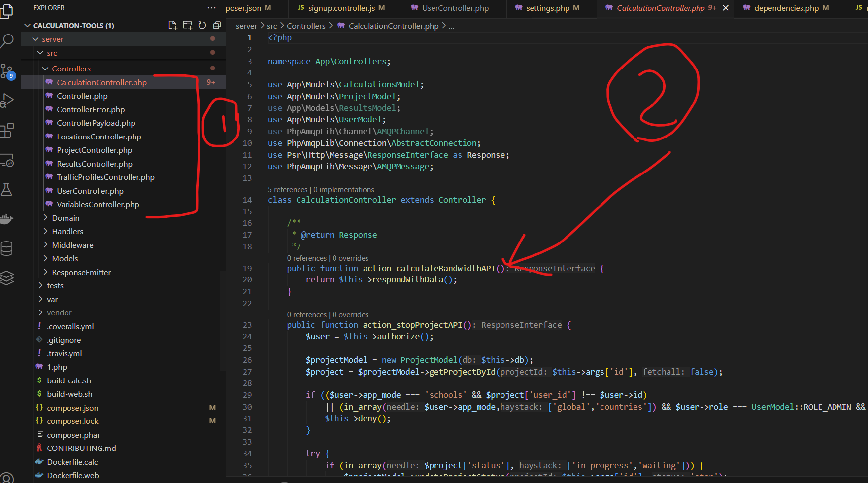The width and height of the screenshot is (868, 483).
Task: Click the Controllers breadcrumb segment
Action: (x=306, y=26)
